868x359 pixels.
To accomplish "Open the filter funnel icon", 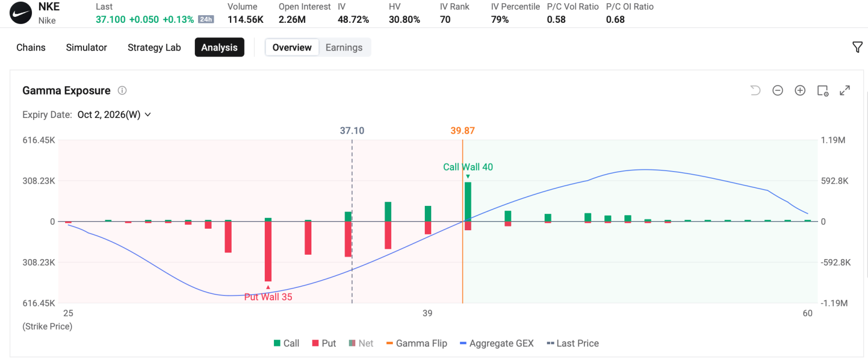I will 857,47.
